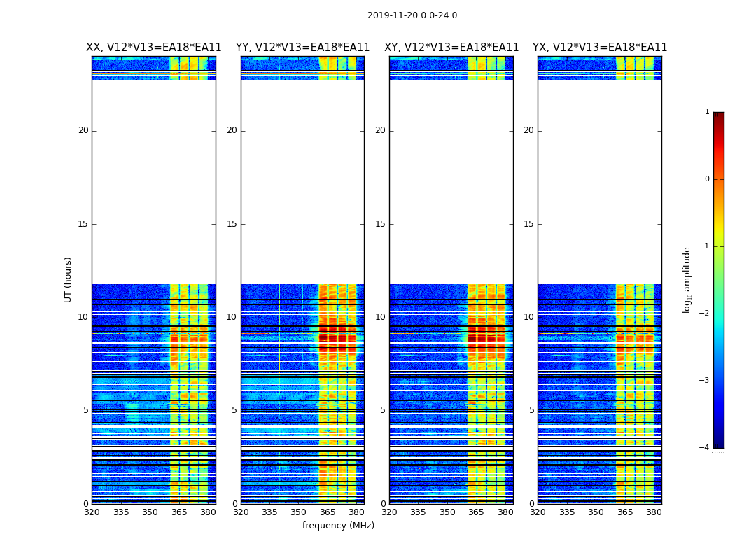Click the YX polarization panel title

point(600,48)
